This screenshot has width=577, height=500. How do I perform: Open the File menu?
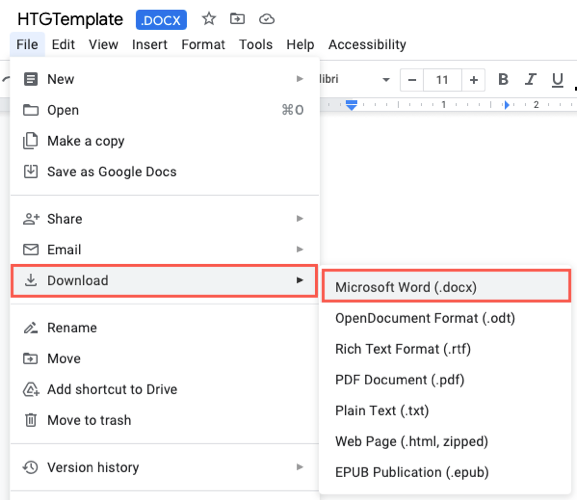pos(27,45)
